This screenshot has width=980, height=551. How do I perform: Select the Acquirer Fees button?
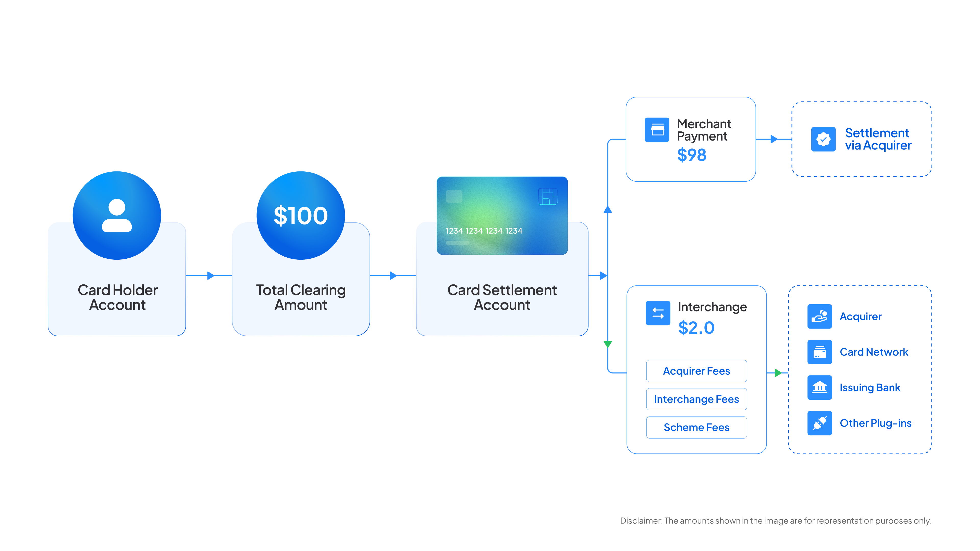[x=696, y=371]
